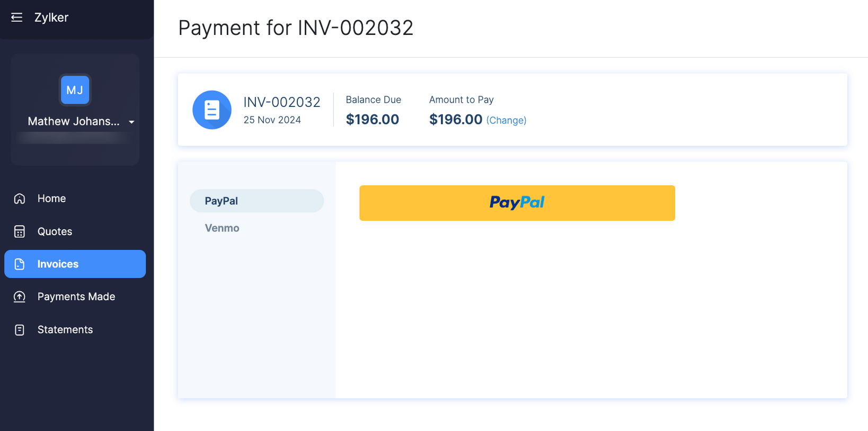Click the MJ avatar badge
Image resolution: width=868 pixels, height=431 pixels.
[75, 90]
